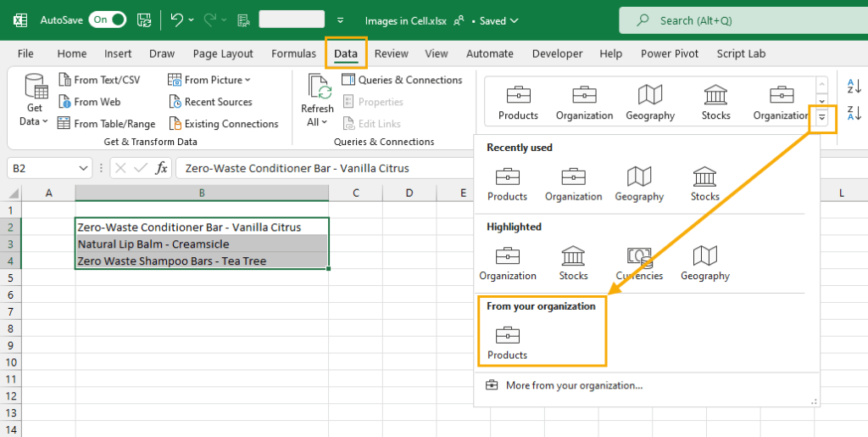Choose Currencies under Highlighted
The height and width of the screenshot is (437, 868).
coord(639,263)
